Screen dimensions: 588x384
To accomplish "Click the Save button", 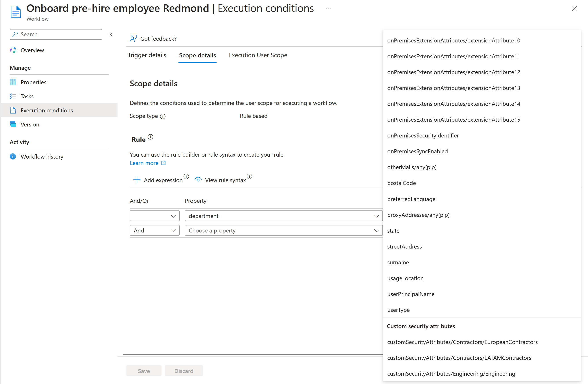I will tap(144, 371).
